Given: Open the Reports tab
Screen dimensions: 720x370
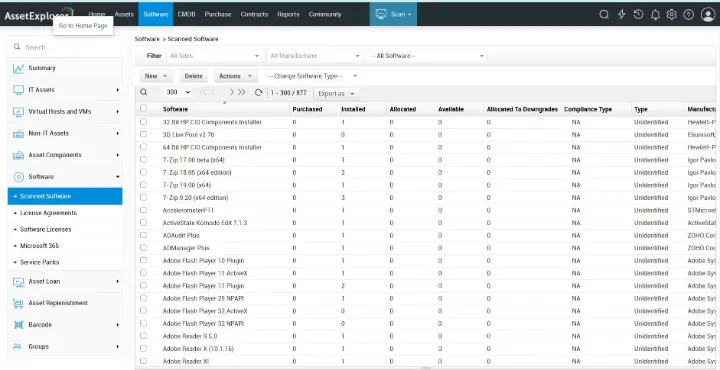Looking at the screenshot, I should 288,14.
